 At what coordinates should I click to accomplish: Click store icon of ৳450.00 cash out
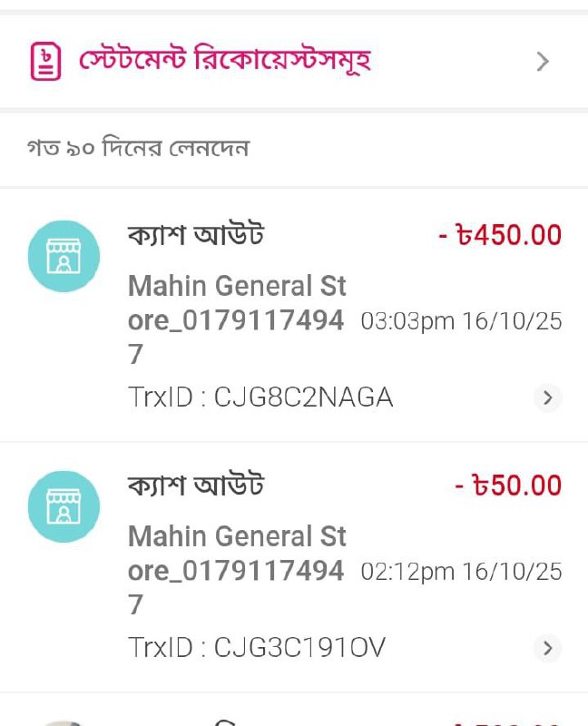tap(64, 256)
